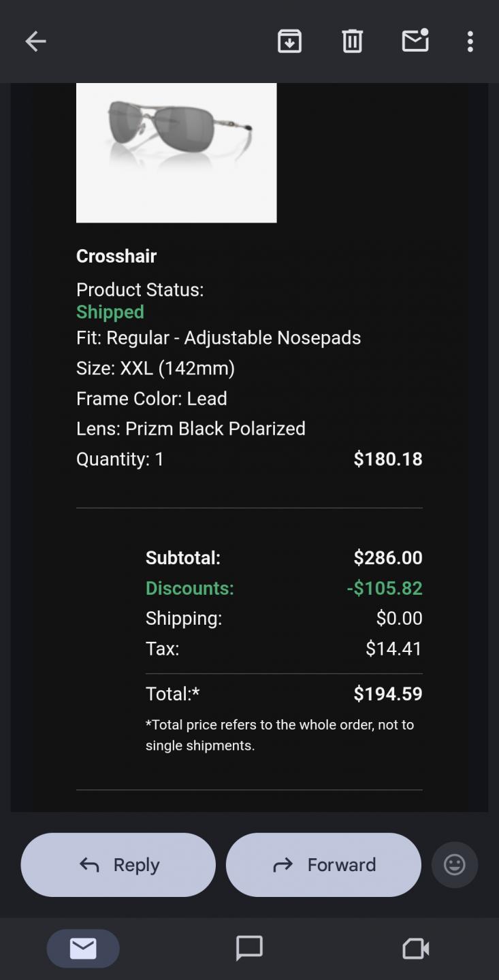Tap the Reply button

[118, 865]
